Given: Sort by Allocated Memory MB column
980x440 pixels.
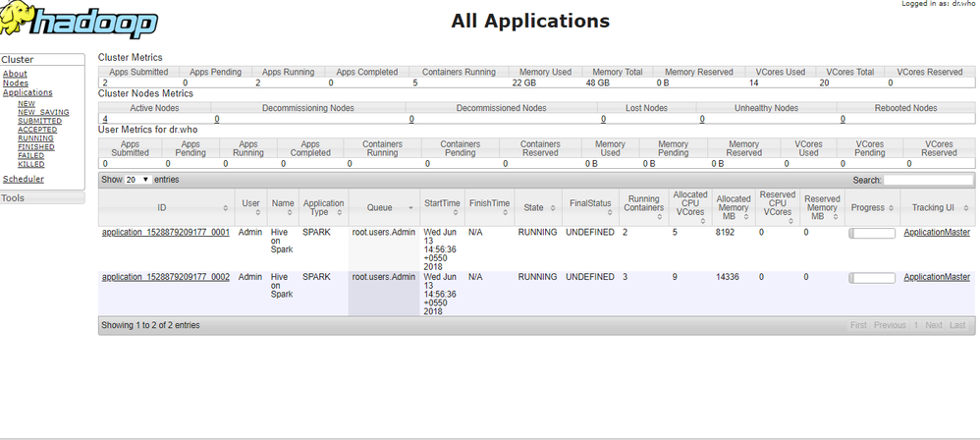Looking at the screenshot, I should tap(734, 207).
